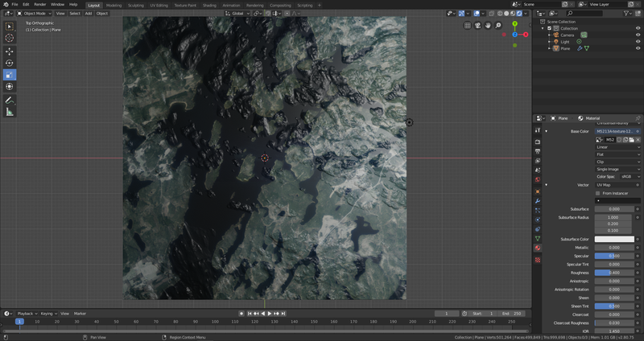Open the Physics properties tab
Image resolution: width=644 pixels, height=341 pixels.
(538, 220)
